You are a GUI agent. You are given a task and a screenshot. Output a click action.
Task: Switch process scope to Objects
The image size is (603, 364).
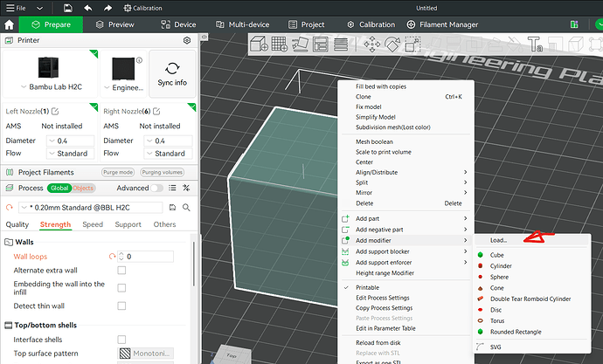(83, 189)
